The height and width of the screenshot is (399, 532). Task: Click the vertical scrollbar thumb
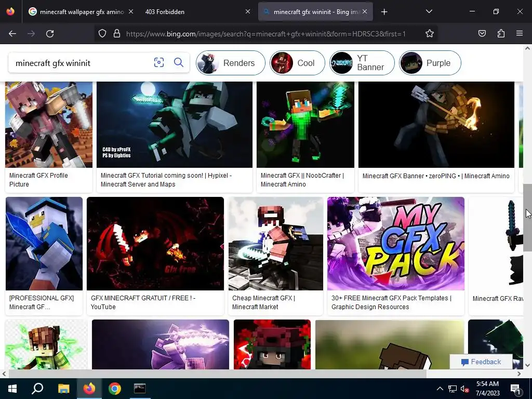click(527, 218)
